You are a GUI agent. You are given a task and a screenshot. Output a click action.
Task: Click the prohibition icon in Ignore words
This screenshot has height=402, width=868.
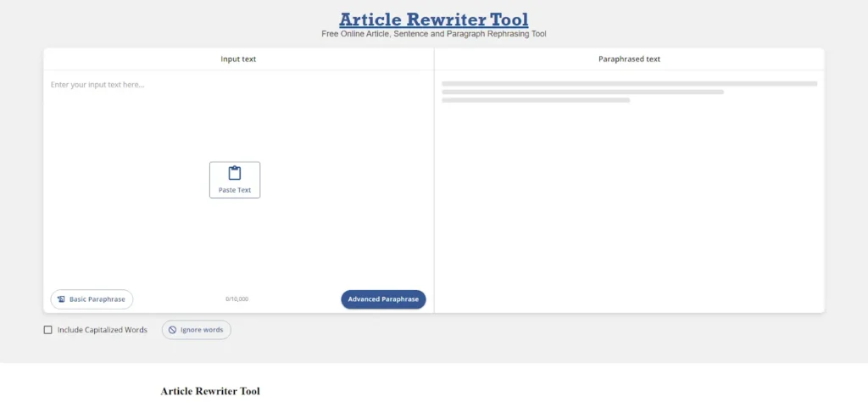[x=172, y=330]
